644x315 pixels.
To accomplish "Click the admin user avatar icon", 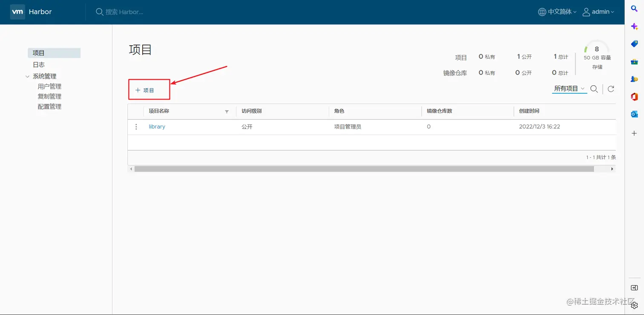I will tap(586, 12).
